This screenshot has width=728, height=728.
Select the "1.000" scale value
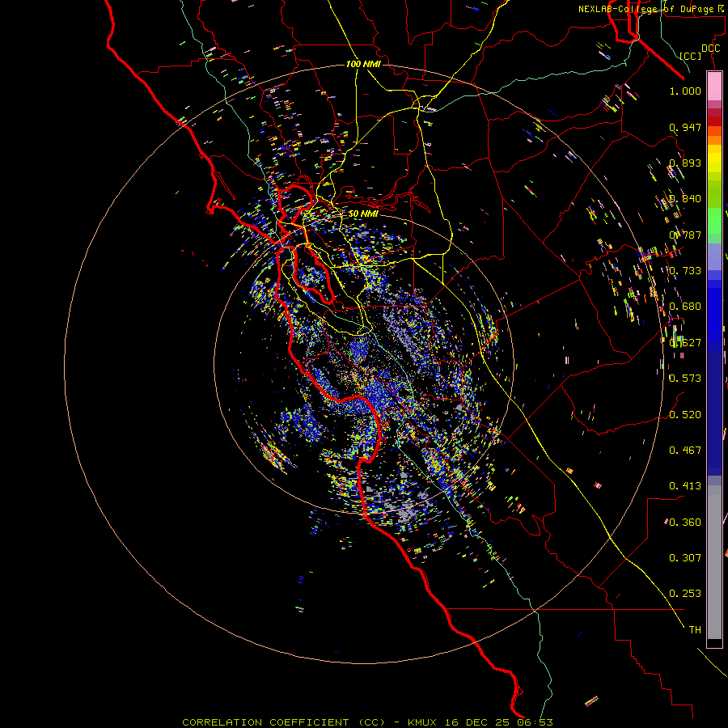pyautogui.click(x=685, y=91)
